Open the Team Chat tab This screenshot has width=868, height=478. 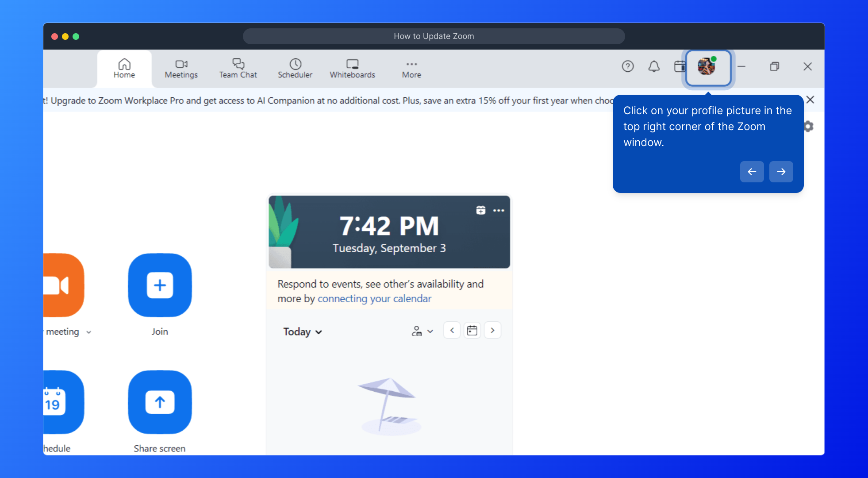point(238,69)
